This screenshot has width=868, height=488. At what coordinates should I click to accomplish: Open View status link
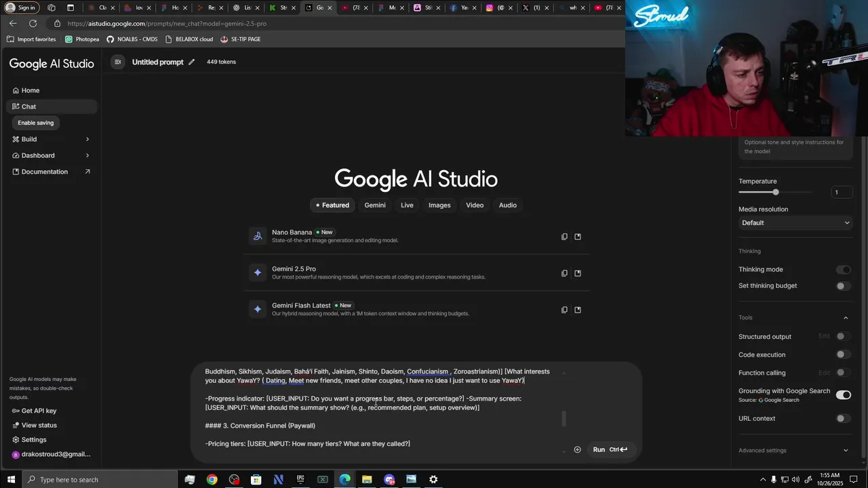pyautogui.click(x=39, y=425)
